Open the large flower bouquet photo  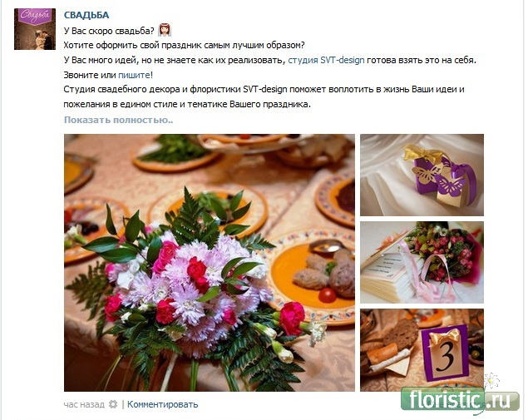tap(209, 263)
